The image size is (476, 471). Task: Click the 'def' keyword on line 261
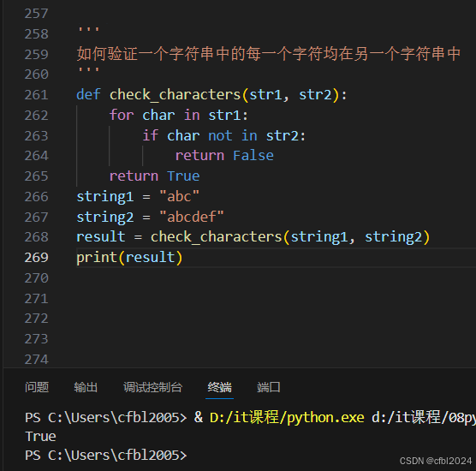pos(88,94)
